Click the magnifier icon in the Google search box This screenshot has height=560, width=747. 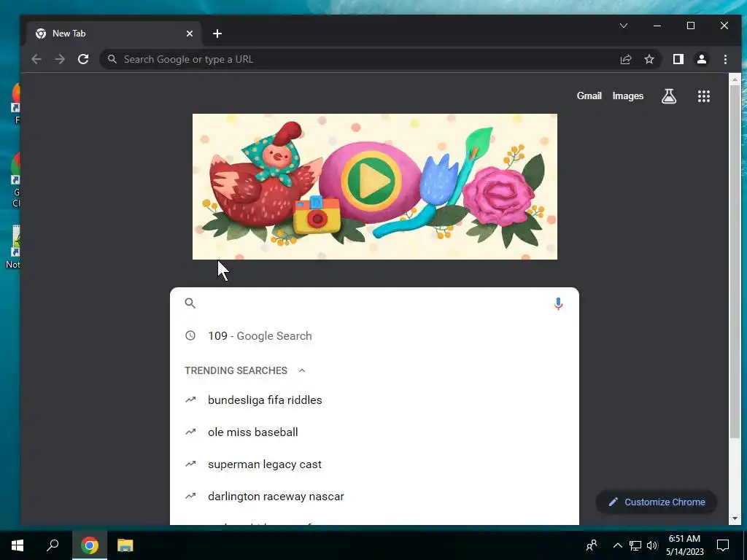[x=190, y=303]
